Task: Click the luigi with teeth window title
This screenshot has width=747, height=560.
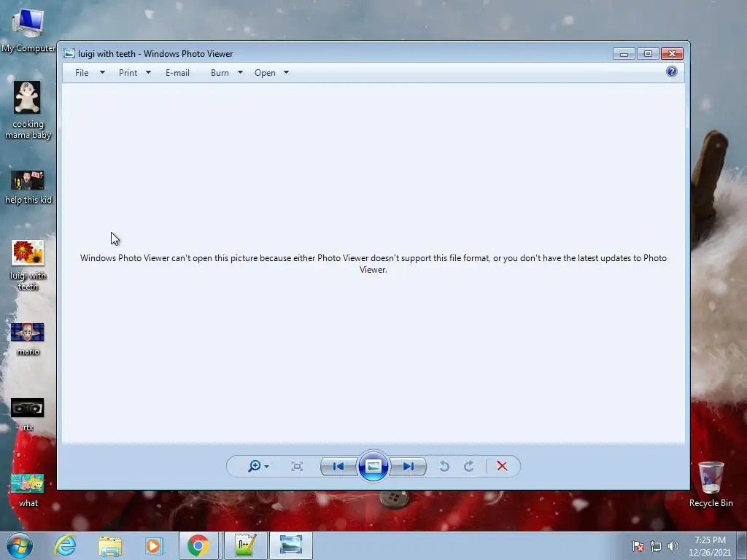Action: coord(155,54)
